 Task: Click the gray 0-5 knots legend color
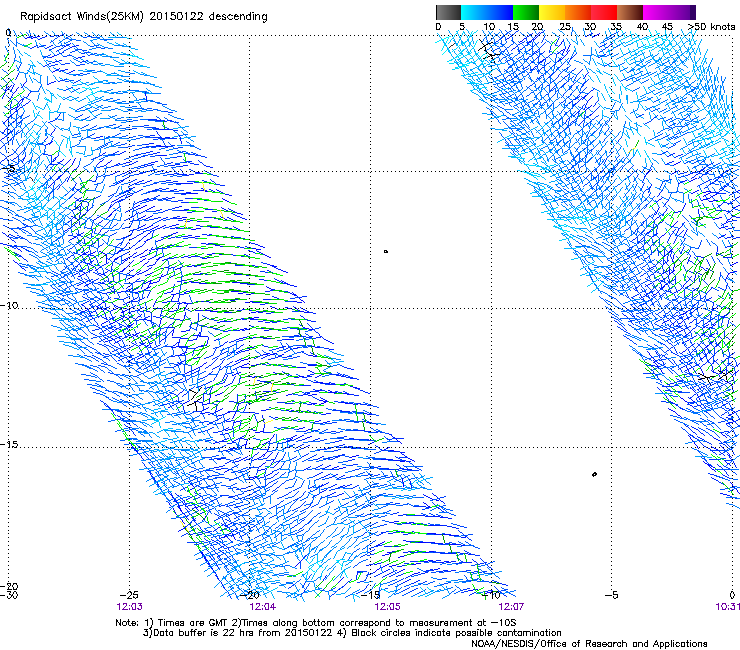(448, 12)
